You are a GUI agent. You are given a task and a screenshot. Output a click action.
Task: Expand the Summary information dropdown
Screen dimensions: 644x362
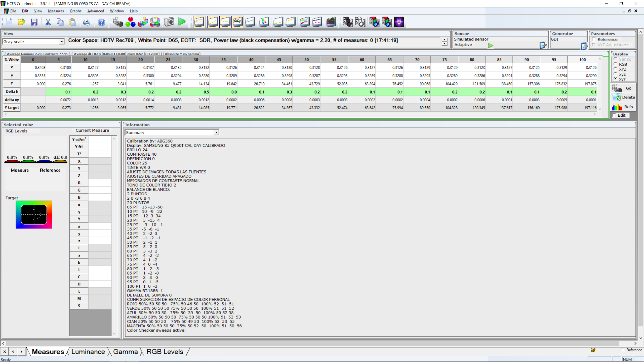[x=216, y=132]
